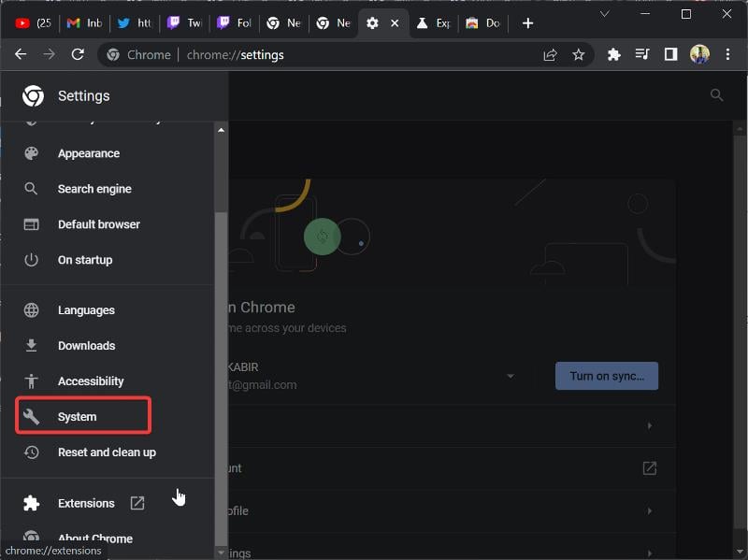Switch to the Gmail Inbox tab

[84, 22]
